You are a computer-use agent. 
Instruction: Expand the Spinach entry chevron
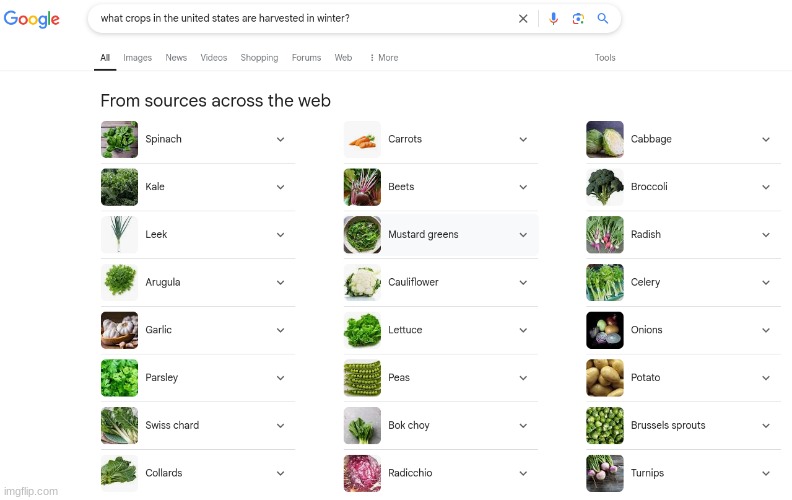click(280, 140)
